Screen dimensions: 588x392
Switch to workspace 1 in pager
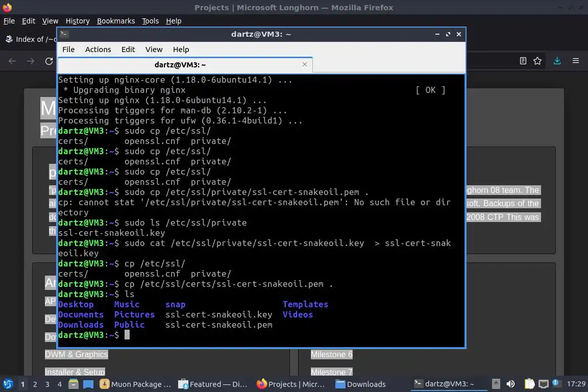pos(23,384)
